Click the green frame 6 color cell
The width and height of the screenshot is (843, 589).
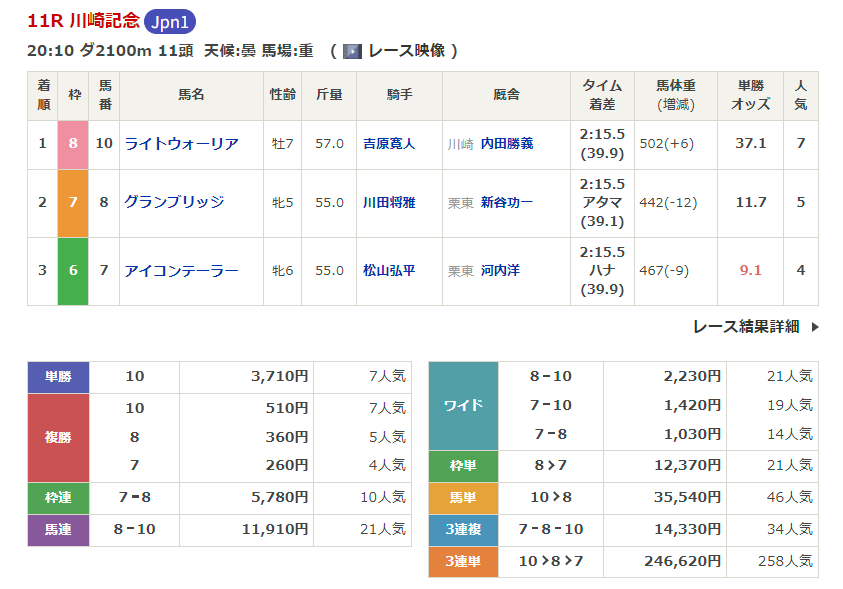[73, 271]
